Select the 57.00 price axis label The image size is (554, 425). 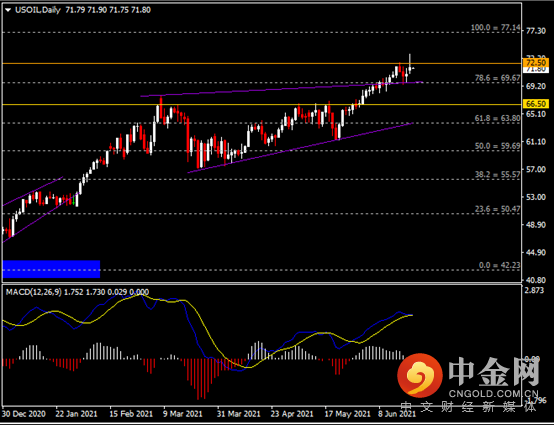point(536,169)
